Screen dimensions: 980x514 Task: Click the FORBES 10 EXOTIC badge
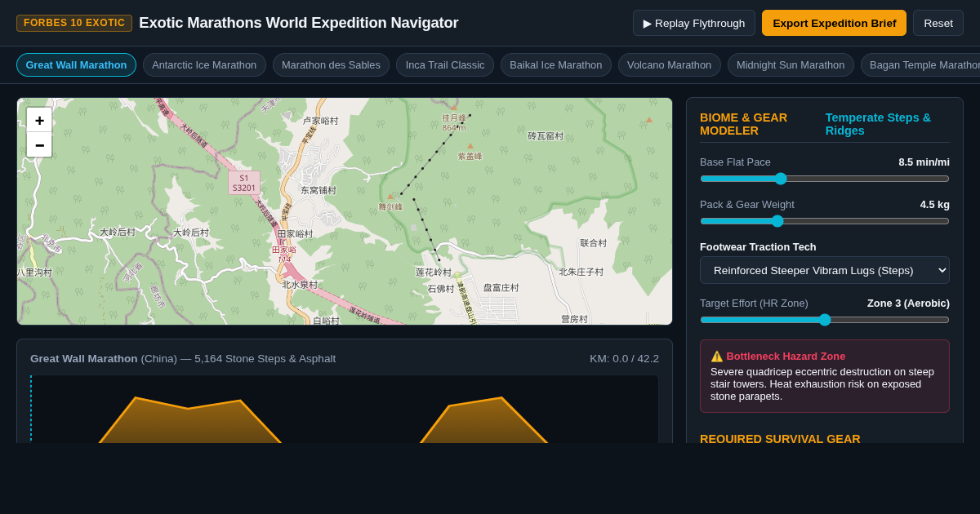[74, 23]
